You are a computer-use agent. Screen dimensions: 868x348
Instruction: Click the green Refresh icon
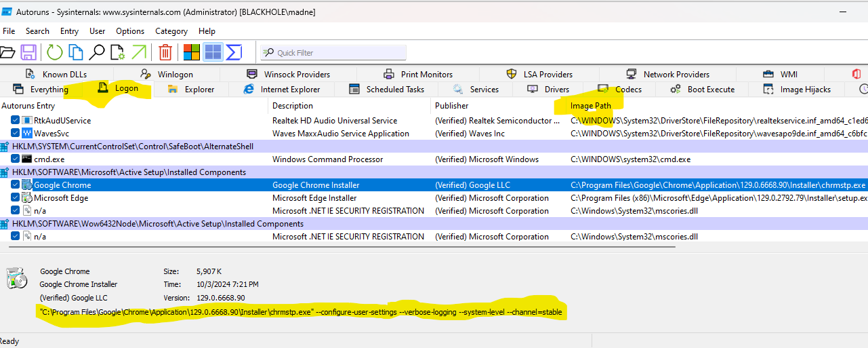54,52
